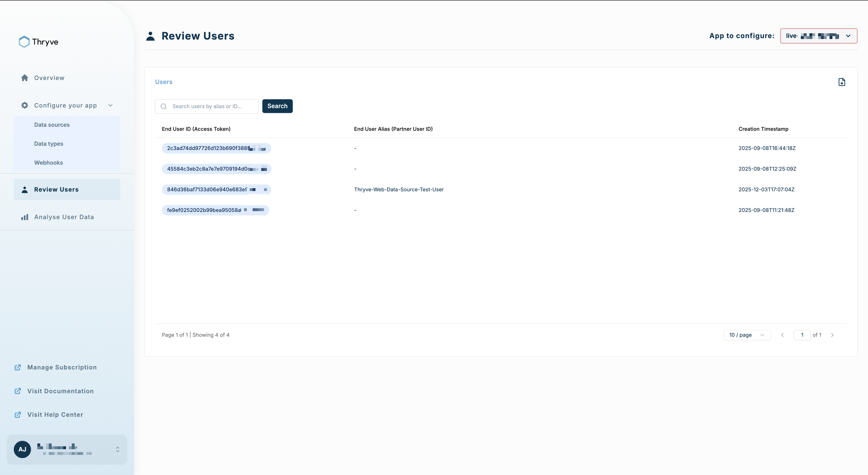Click the next page arrow
The height and width of the screenshot is (475, 868).
(832, 335)
